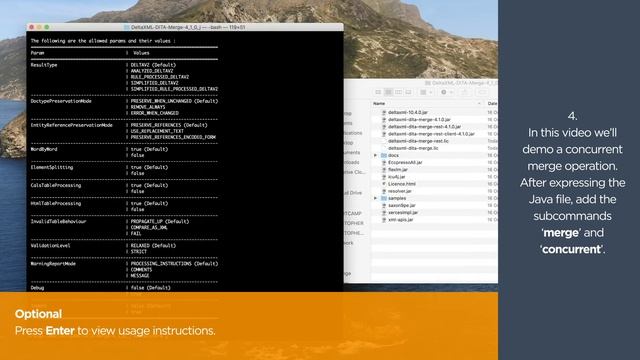Click PRESERVE_WHEN_UNCHANGED (Default) value in Terminal

pos(174,101)
